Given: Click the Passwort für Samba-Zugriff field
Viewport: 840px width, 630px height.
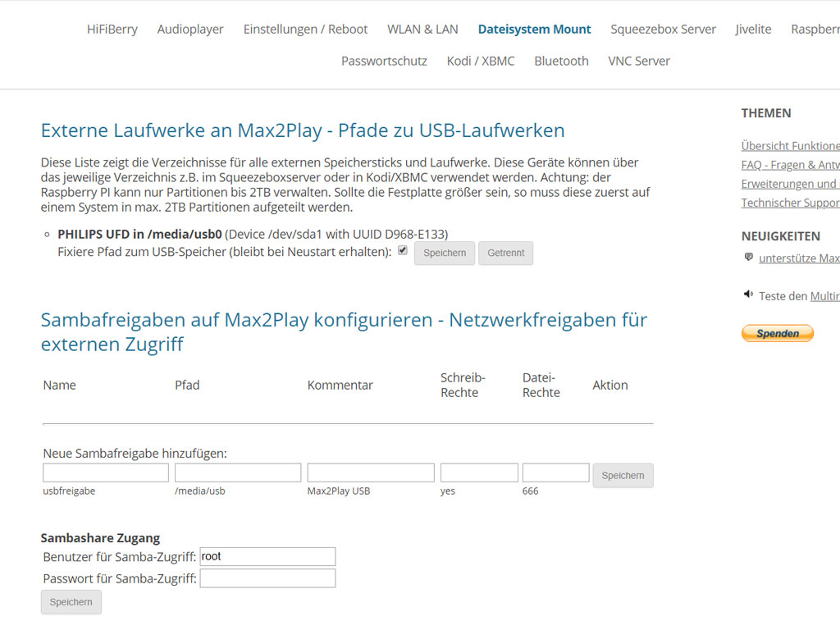Looking at the screenshot, I should tap(268, 578).
